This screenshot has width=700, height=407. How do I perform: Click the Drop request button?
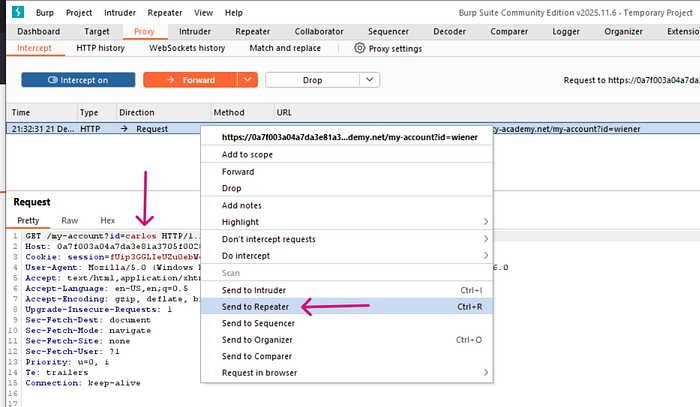coord(312,80)
